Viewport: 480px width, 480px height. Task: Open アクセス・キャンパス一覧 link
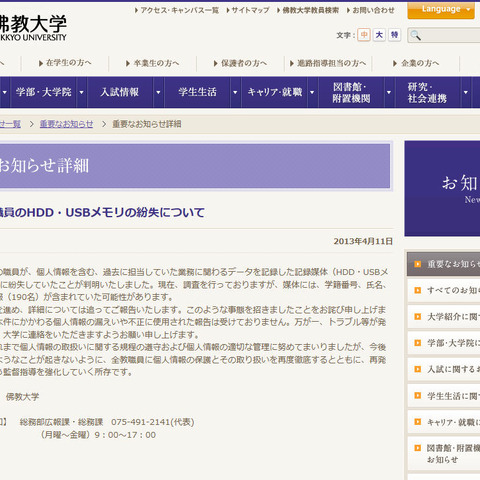click(x=177, y=10)
